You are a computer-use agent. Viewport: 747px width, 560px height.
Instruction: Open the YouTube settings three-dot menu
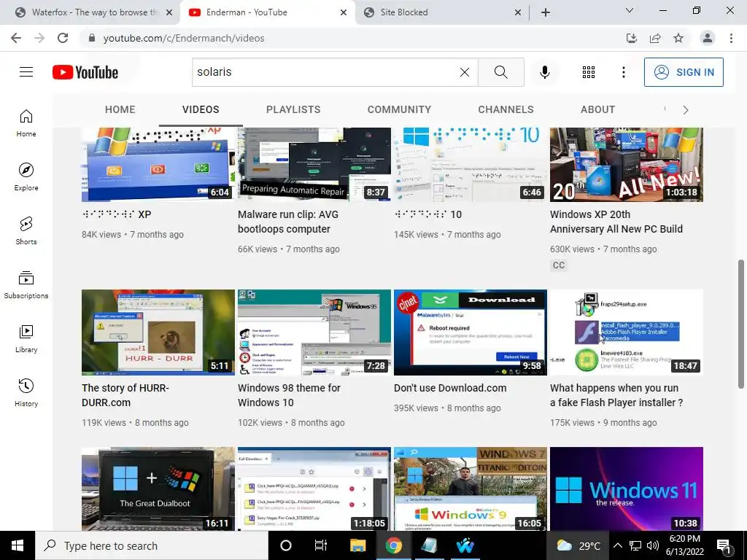coord(623,72)
